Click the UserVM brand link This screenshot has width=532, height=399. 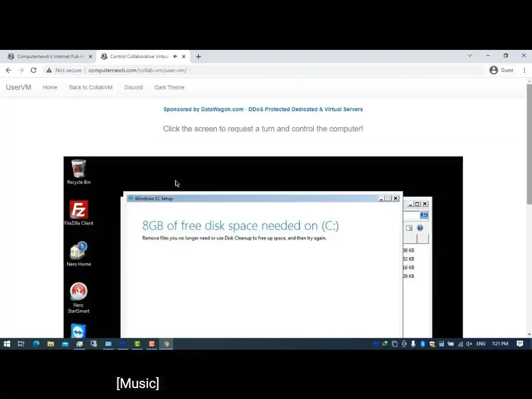[x=18, y=87]
